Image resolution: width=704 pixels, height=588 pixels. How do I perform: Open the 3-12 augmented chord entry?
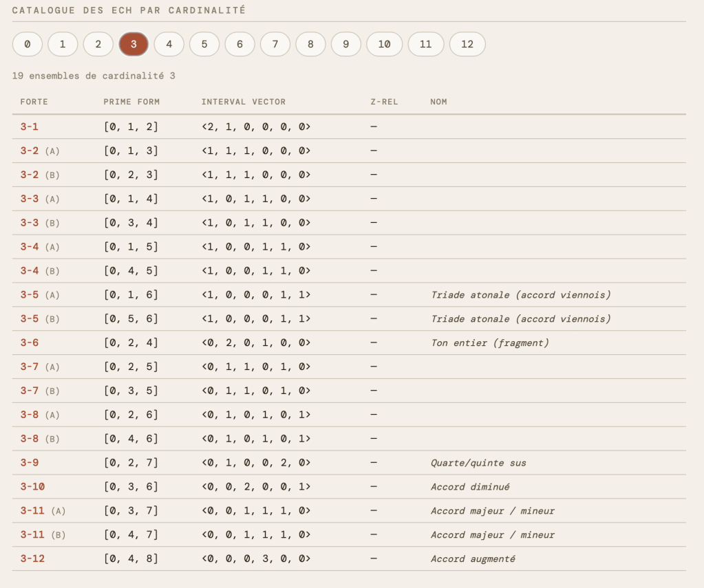coord(32,558)
